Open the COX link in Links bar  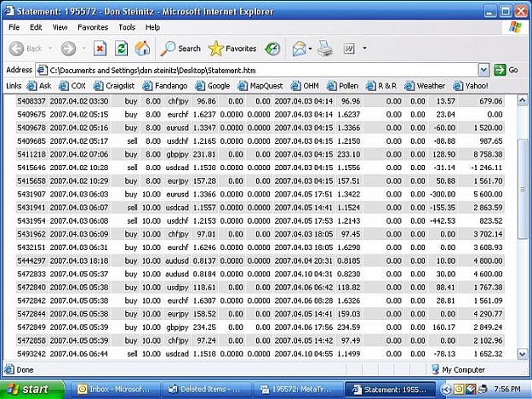click(72, 86)
